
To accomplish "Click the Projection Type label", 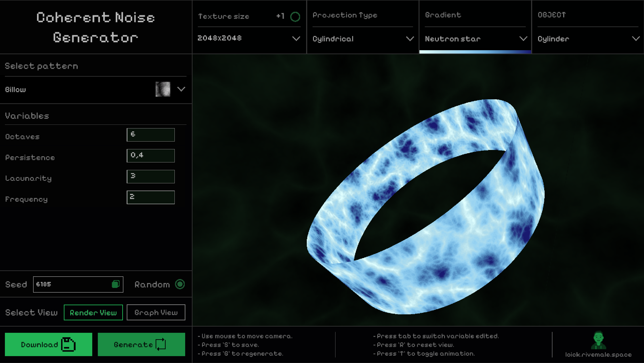I will click(x=345, y=15).
